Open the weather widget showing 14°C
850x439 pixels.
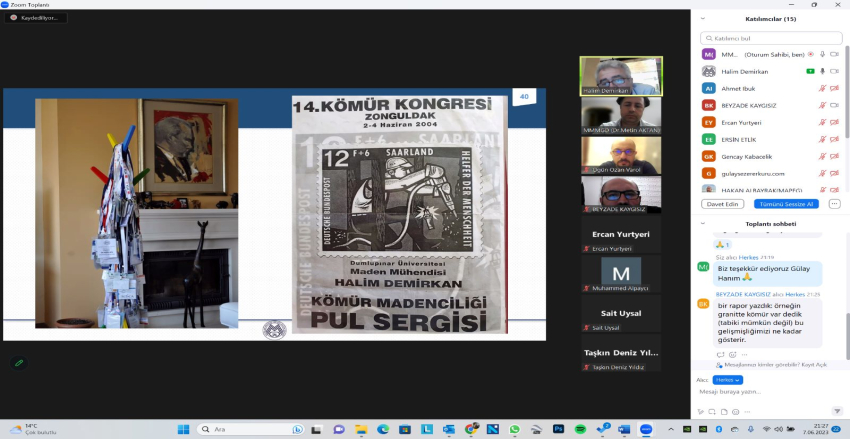(33, 429)
